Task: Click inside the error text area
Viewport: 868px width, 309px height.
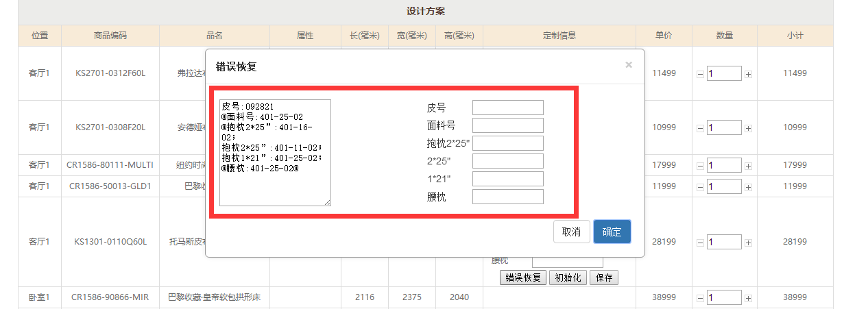Action: 275,152
